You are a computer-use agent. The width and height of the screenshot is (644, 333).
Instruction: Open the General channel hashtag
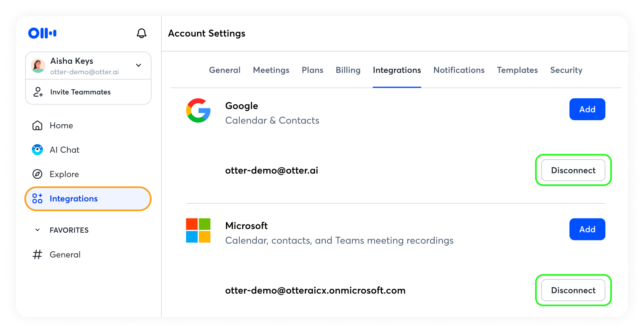point(37,255)
